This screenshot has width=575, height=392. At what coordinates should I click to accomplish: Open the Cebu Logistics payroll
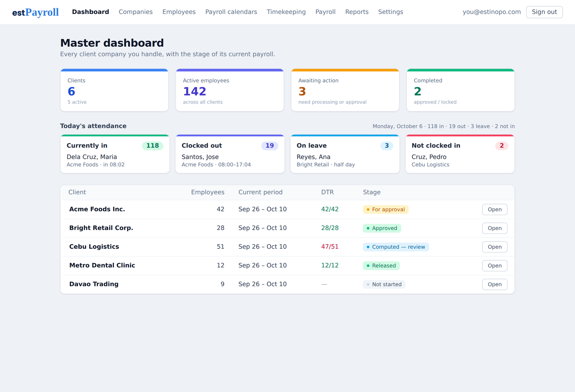click(x=495, y=247)
